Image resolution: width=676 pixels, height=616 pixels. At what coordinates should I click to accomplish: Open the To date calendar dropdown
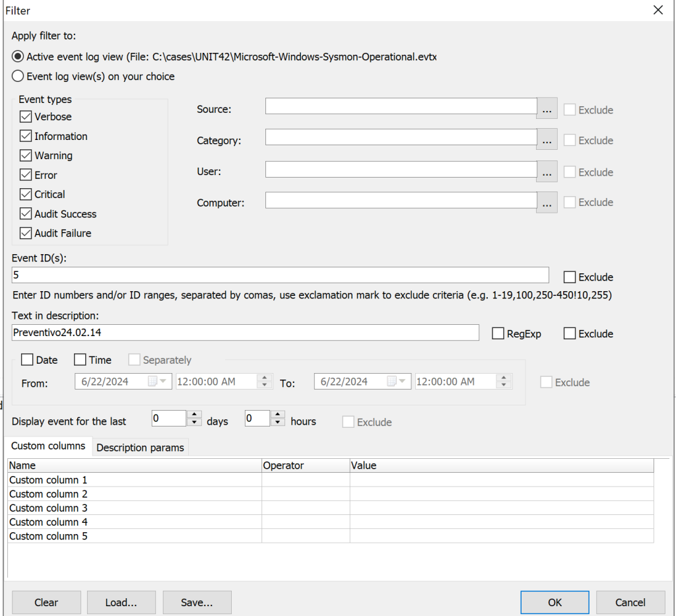click(402, 381)
